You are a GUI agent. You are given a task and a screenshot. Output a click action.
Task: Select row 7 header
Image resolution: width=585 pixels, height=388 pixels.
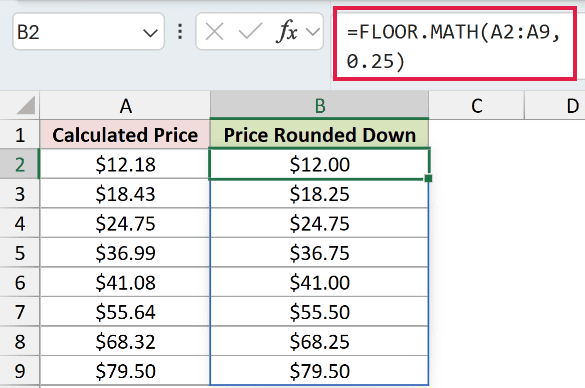tap(20, 312)
